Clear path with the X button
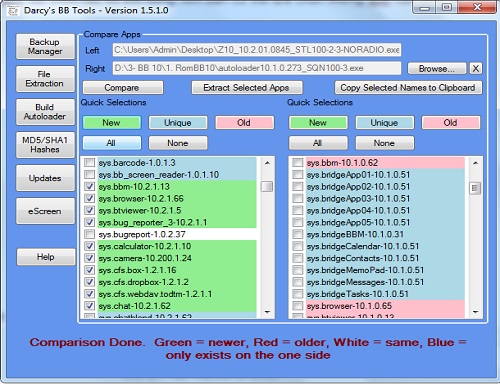This screenshot has height=384, width=500. point(476,69)
